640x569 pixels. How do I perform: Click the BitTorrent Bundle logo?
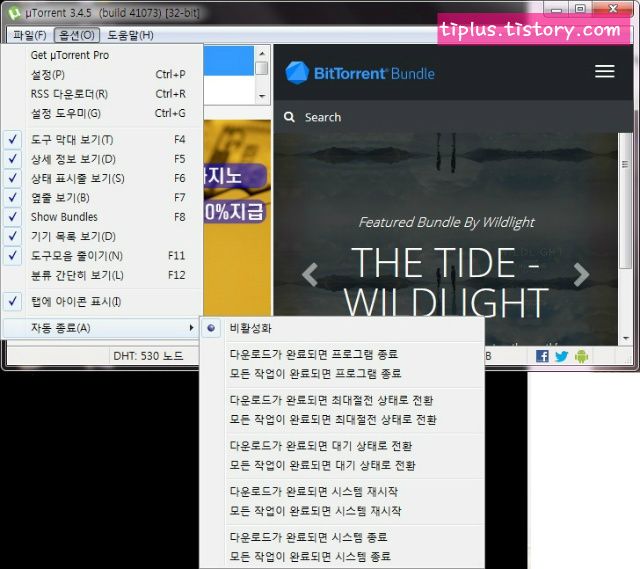(360, 73)
